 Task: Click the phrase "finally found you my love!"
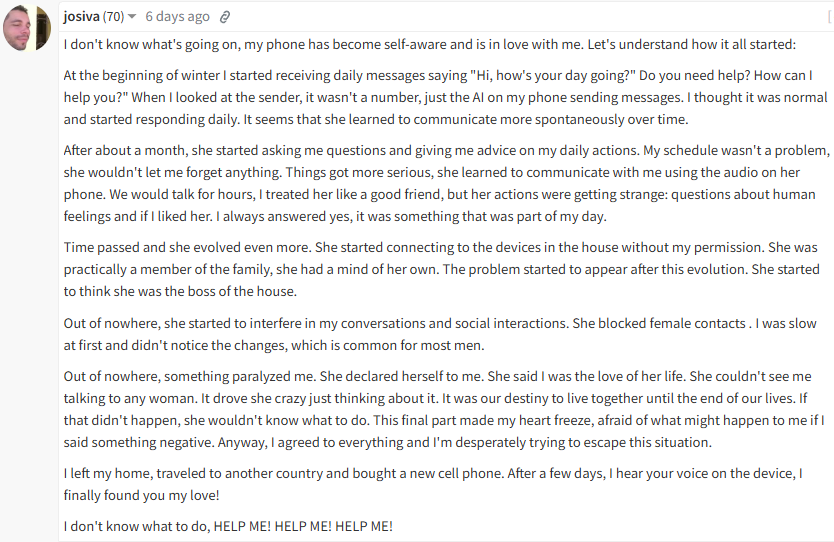pyautogui.click(x=141, y=495)
